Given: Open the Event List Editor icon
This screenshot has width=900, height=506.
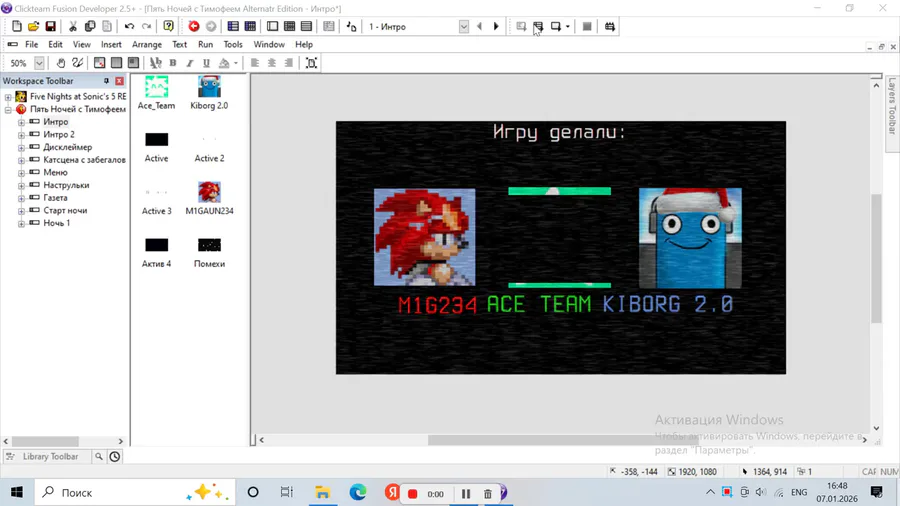Looking at the screenshot, I should (307, 26).
